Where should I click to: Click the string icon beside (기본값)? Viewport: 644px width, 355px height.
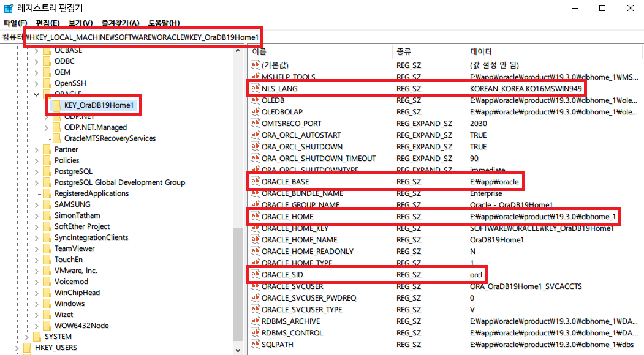pos(256,65)
